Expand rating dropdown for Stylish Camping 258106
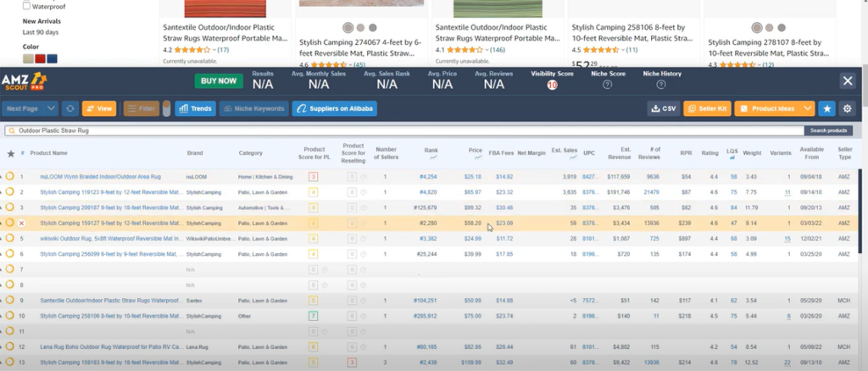This screenshot has height=371, width=868. coord(623,50)
